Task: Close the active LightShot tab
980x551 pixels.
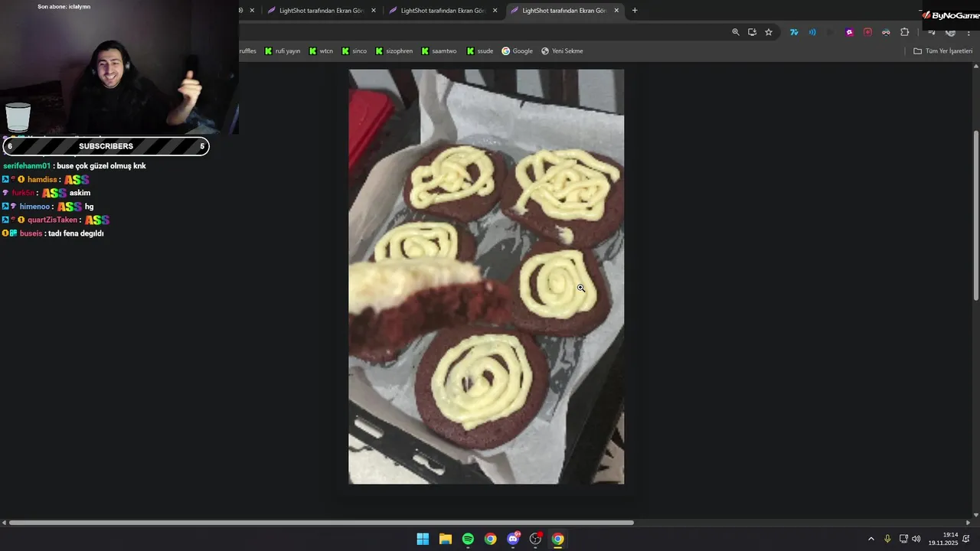Action: click(616, 11)
